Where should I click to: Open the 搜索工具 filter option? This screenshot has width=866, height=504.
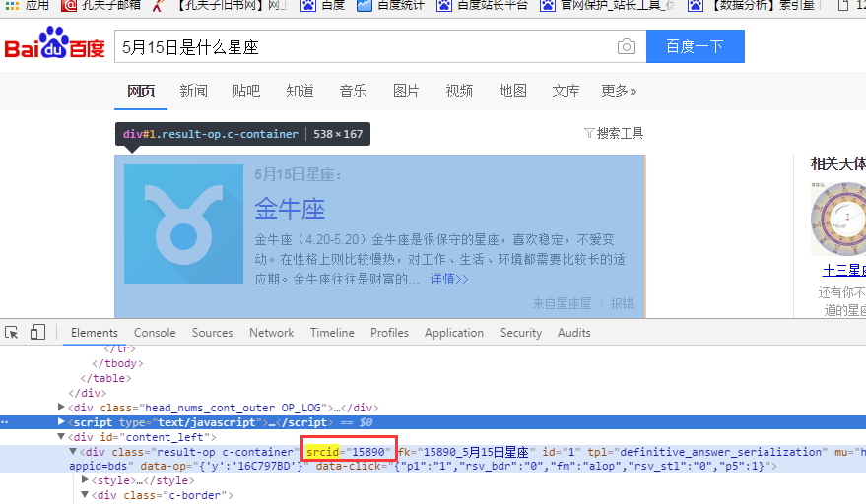pos(614,133)
